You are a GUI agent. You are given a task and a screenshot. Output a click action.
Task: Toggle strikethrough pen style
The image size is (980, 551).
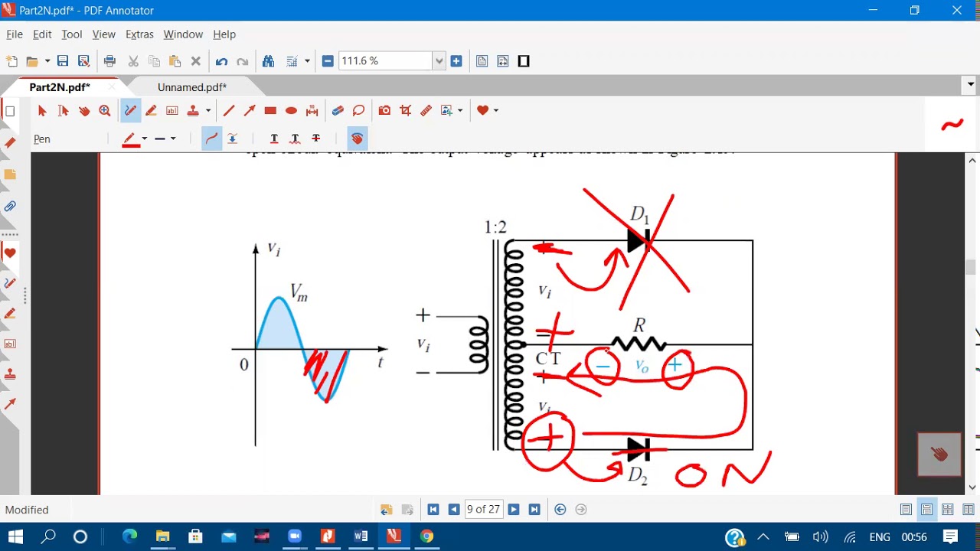point(315,139)
